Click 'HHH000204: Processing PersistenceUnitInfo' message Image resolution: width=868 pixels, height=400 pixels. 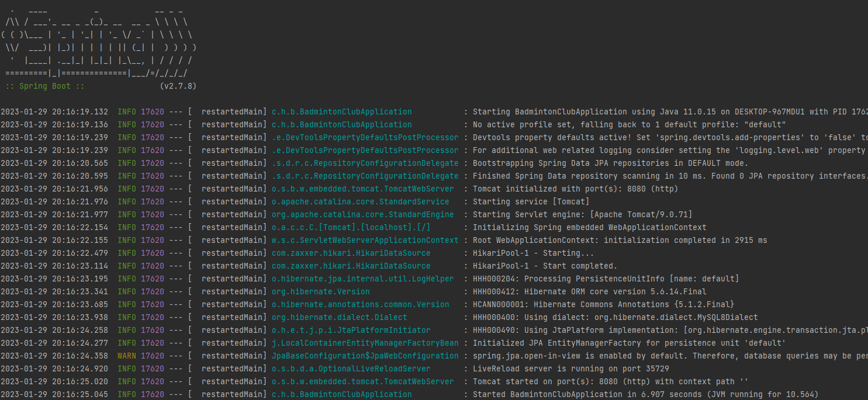click(606, 279)
